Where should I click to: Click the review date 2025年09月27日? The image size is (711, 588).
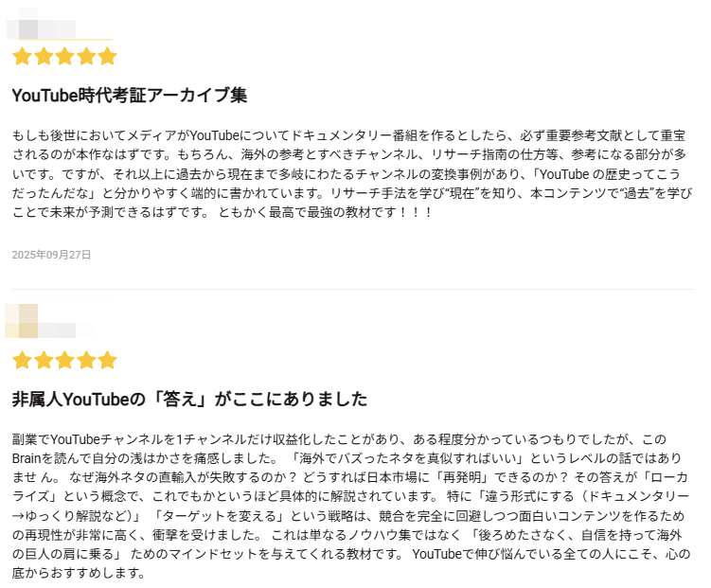tap(51, 256)
